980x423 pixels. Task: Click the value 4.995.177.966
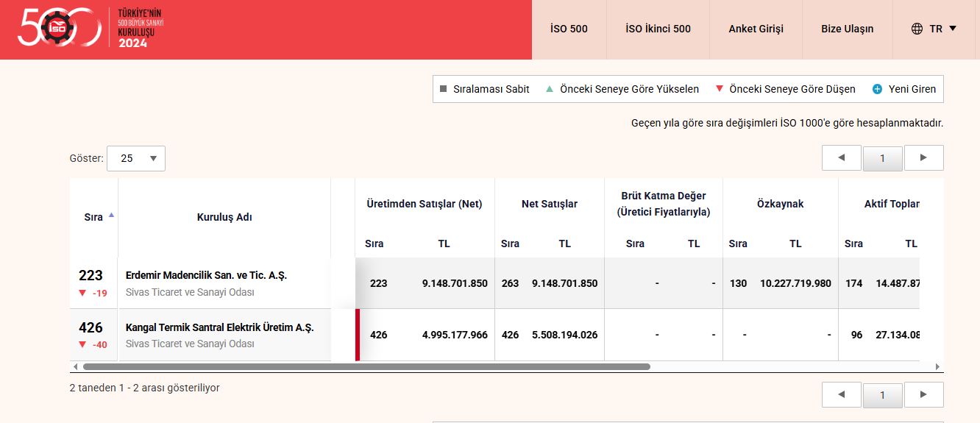click(x=455, y=335)
